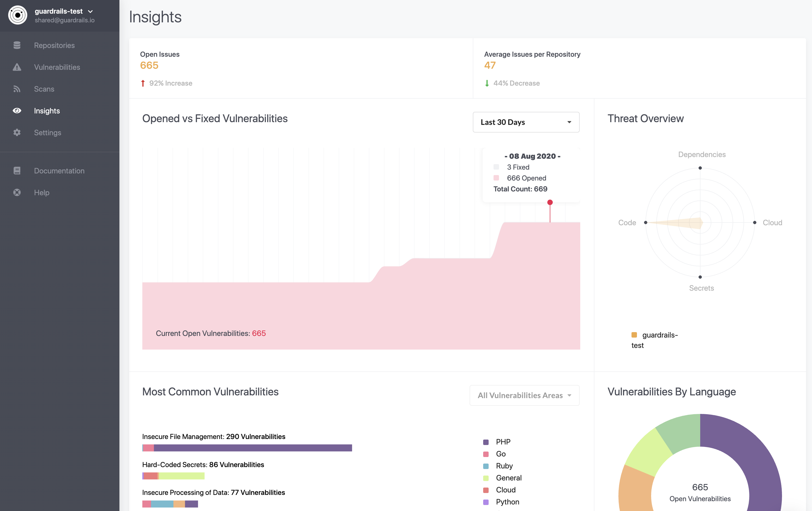This screenshot has height=511, width=812.
Task: Toggle the guardrails-test radar legend entry
Action: pos(654,340)
